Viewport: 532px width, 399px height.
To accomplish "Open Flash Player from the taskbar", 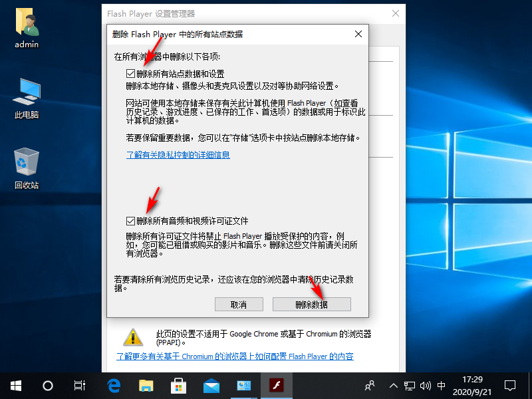I will (277, 385).
